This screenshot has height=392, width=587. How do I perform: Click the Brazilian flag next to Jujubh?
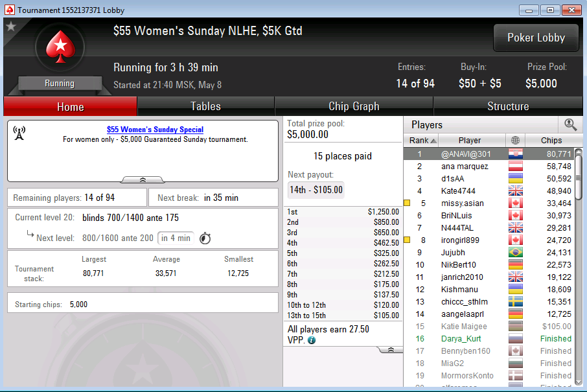click(516, 252)
